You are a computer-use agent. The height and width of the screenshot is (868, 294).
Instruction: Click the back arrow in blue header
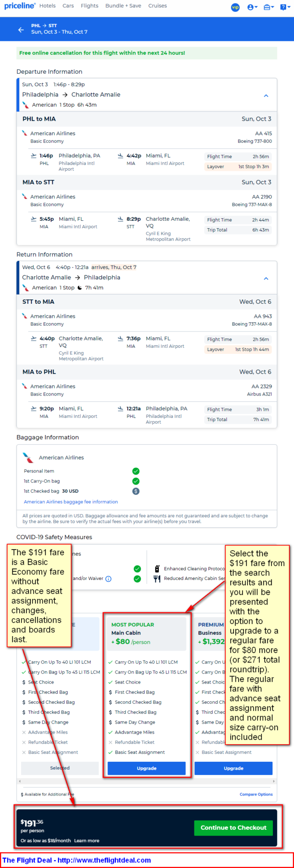click(21, 30)
